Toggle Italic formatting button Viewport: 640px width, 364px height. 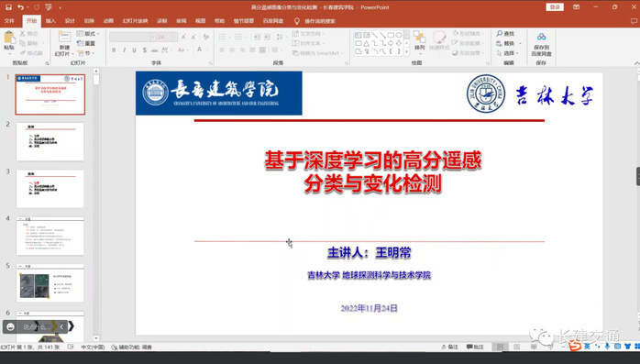(x=124, y=50)
